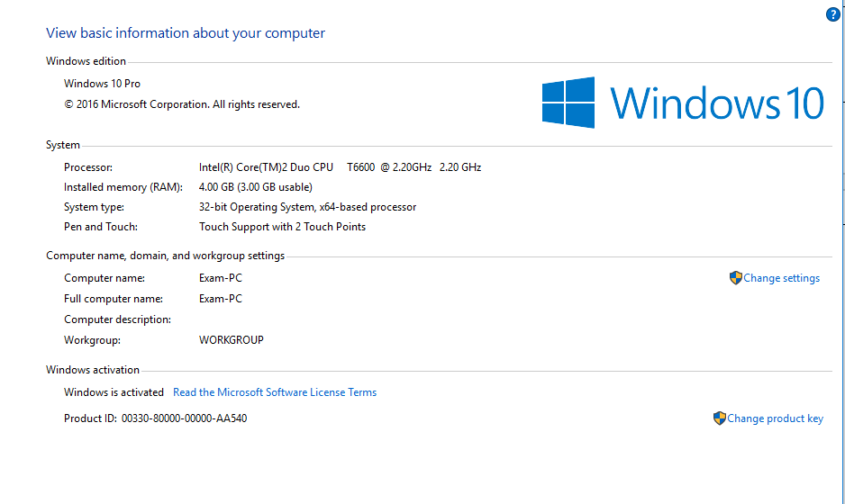Click the Windows edition section header
This screenshot has height=504, width=845.
tap(86, 61)
